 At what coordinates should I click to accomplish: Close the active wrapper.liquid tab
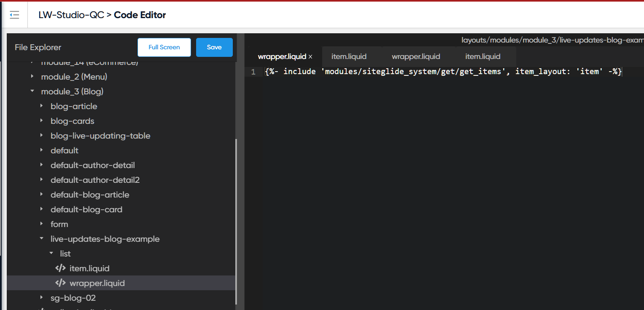310,56
